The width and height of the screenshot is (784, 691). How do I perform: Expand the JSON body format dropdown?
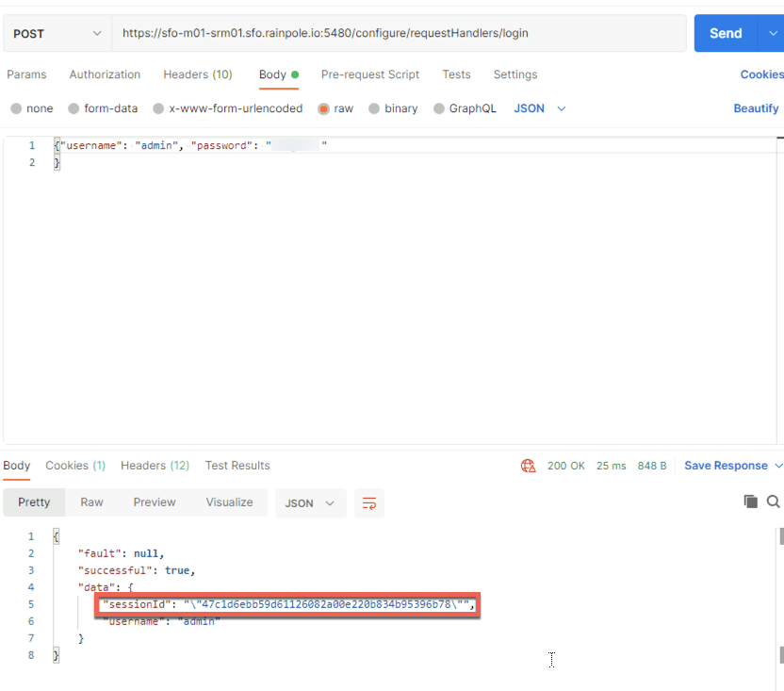click(540, 108)
